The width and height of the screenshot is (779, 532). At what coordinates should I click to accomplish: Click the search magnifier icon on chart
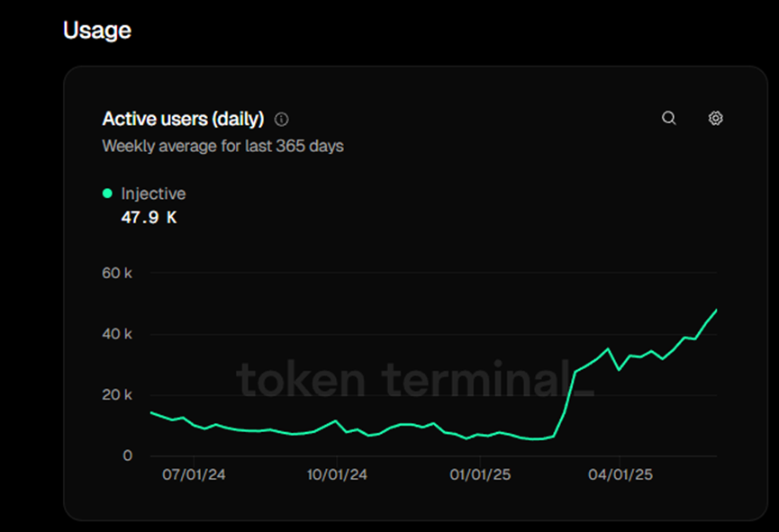[x=669, y=118]
